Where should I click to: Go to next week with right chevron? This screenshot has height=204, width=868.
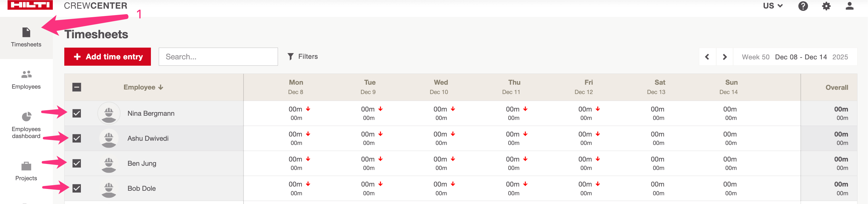click(x=724, y=57)
